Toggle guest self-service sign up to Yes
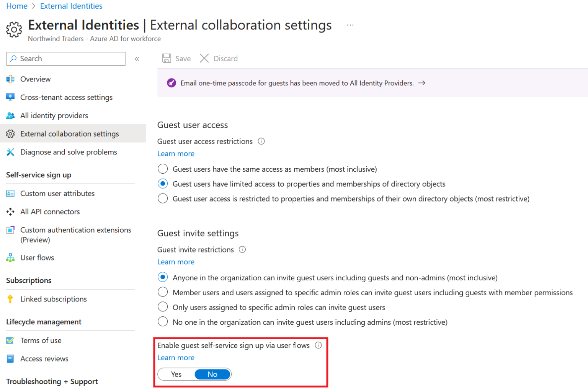Viewport: 588px width, 389px height. (x=176, y=374)
